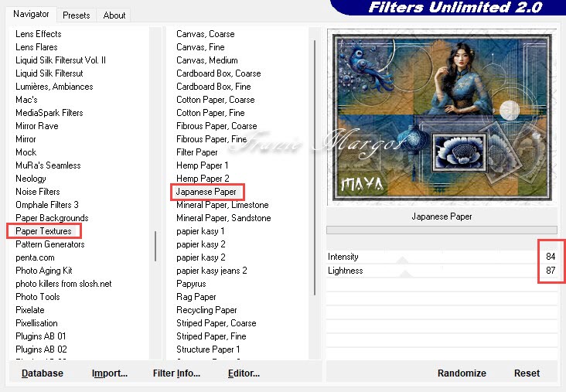The height and width of the screenshot is (392, 566).
Task: Select Neology category
Action: point(31,179)
